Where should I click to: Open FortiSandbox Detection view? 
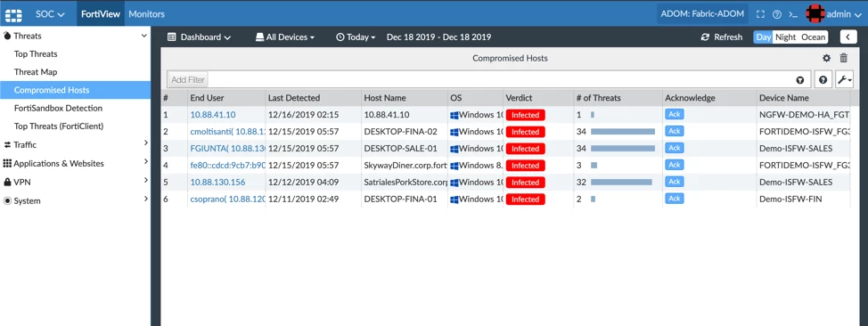58,108
